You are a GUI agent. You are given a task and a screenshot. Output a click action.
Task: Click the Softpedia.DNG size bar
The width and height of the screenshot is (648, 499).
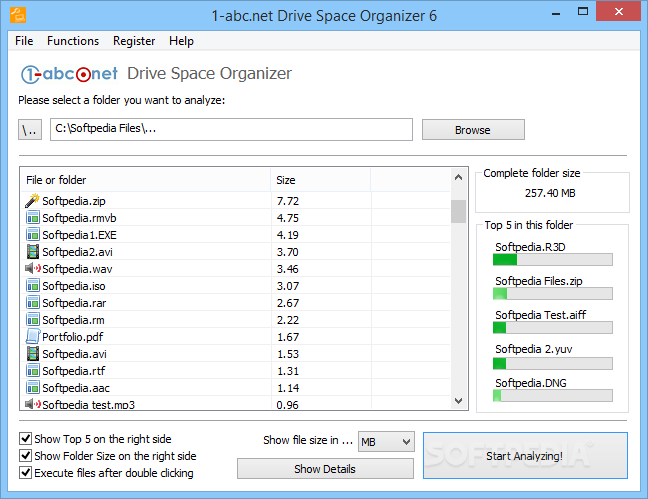coord(553,396)
